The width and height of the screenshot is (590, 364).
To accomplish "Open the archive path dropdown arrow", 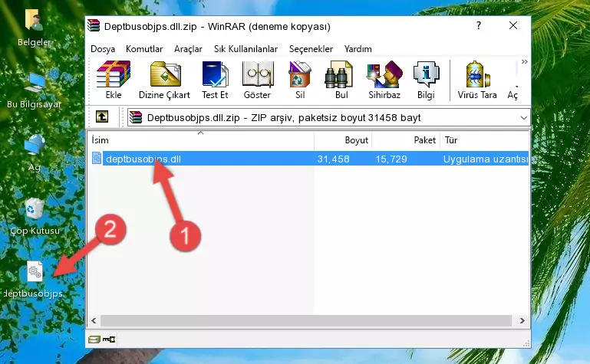I will 523,117.
